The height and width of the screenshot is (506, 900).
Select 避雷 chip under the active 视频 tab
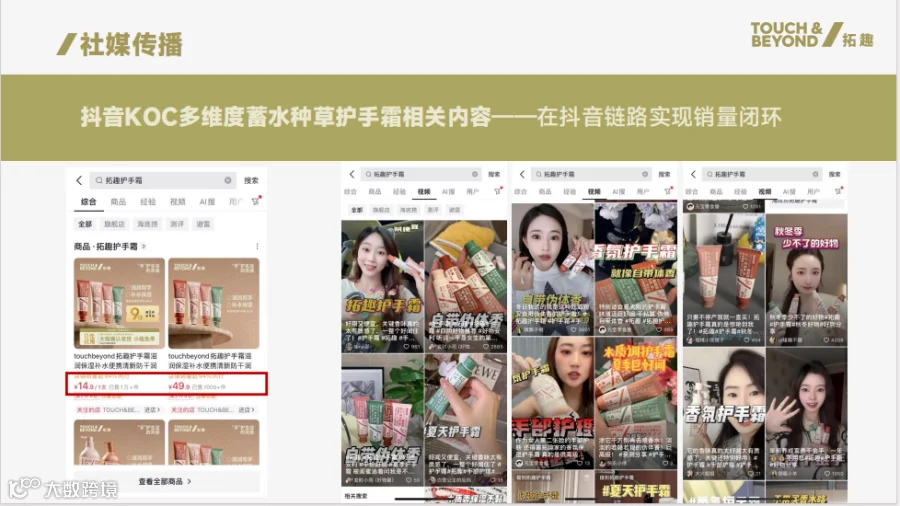coord(455,210)
